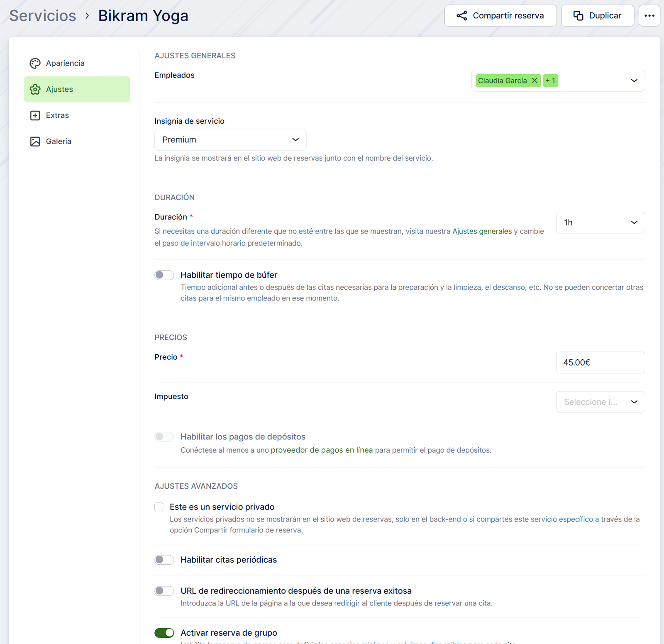Click the Galería image icon

[x=35, y=141]
